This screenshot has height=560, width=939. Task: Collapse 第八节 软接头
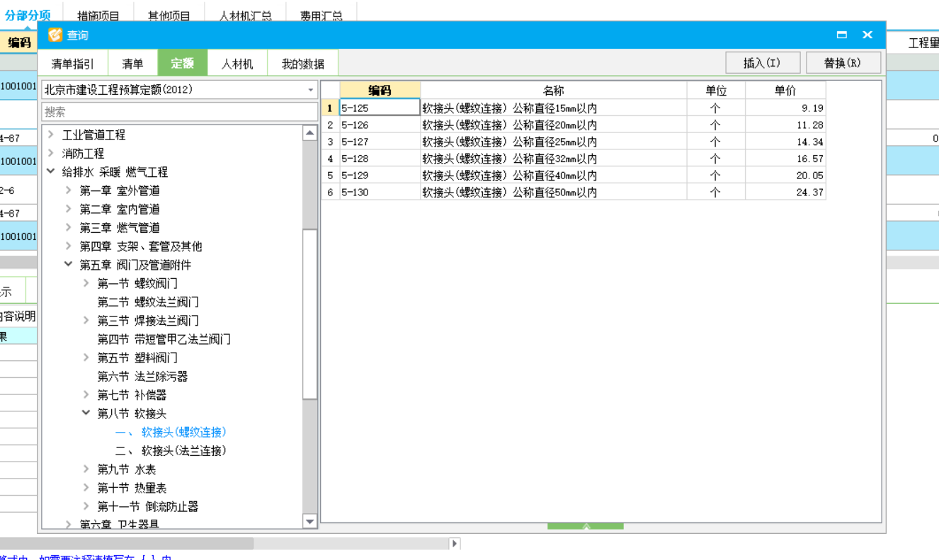86,413
